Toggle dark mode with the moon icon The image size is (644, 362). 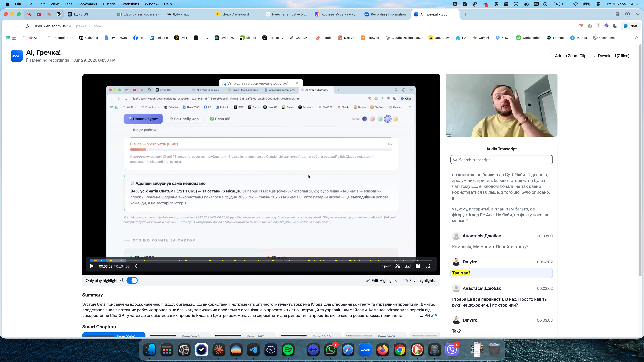[615, 26]
